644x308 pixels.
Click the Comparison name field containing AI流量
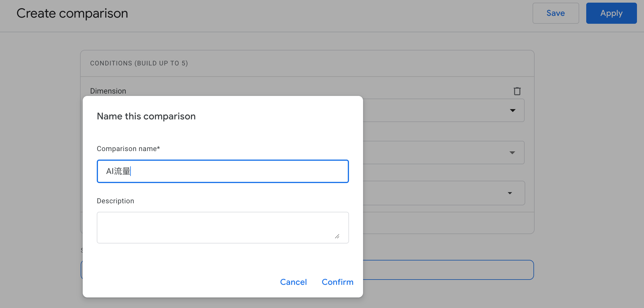tap(223, 171)
